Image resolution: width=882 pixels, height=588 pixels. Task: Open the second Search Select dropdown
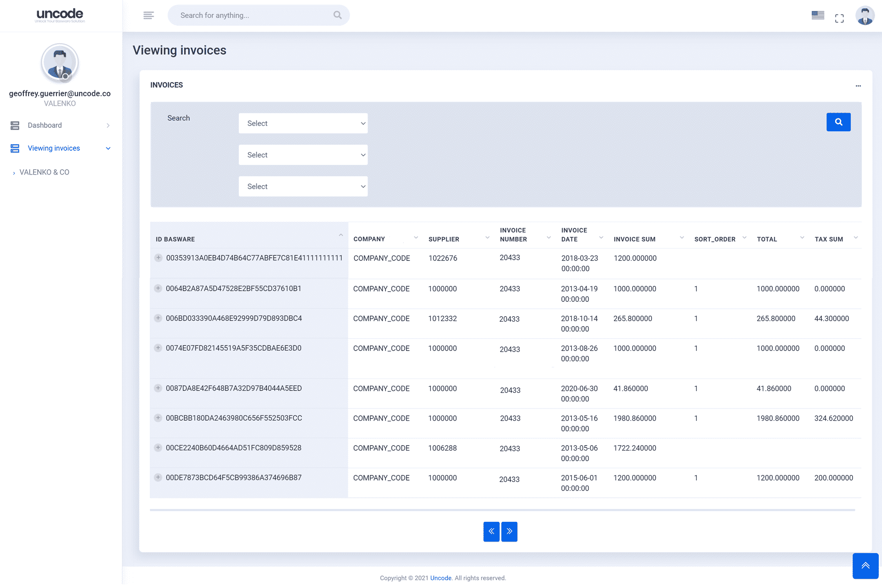303,154
